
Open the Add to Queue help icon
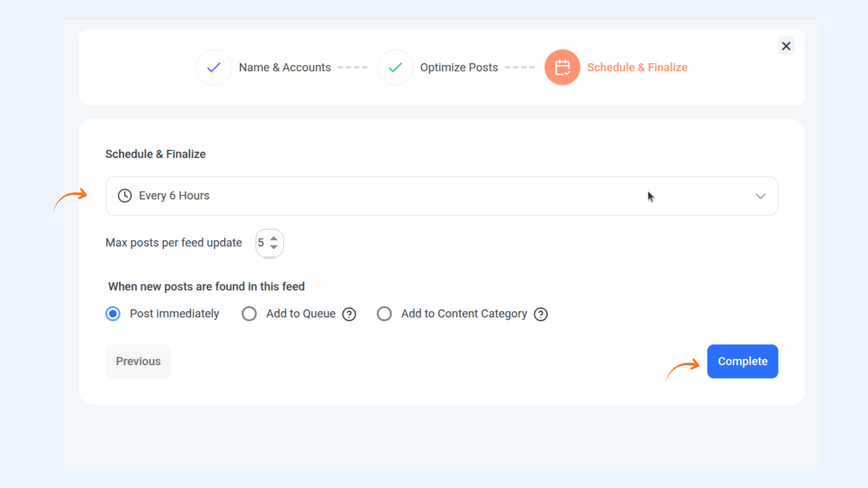pyautogui.click(x=349, y=314)
